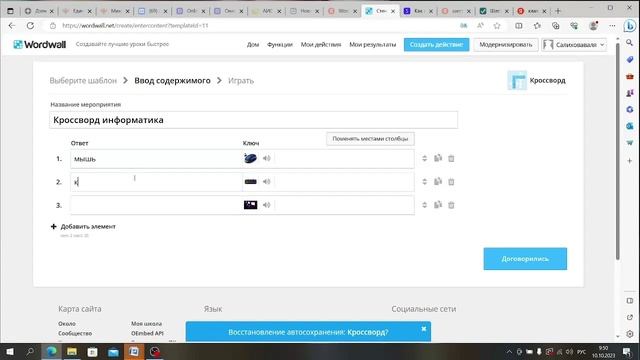
Task: Open the Bing Copilot sidebar icon
Action: [630, 26]
